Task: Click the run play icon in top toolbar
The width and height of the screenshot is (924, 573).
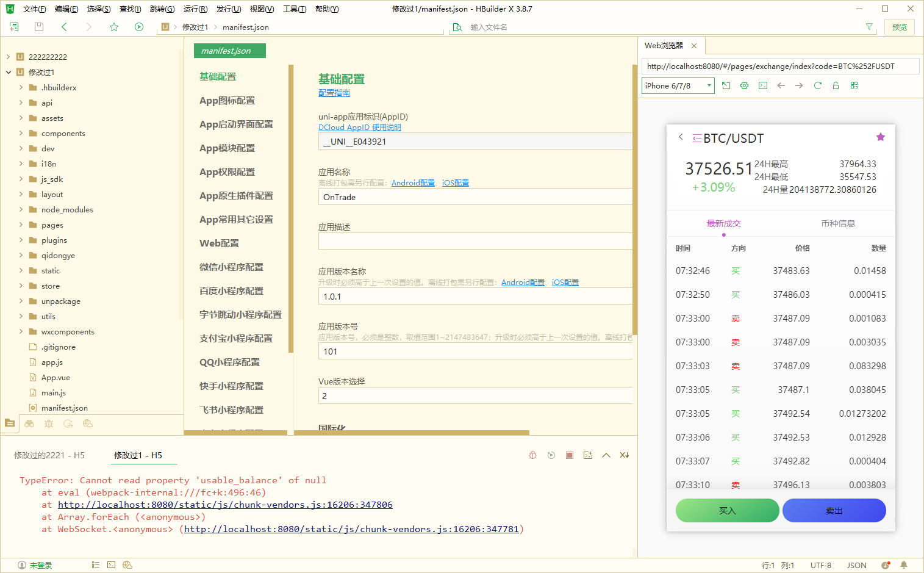Action: (x=139, y=27)
